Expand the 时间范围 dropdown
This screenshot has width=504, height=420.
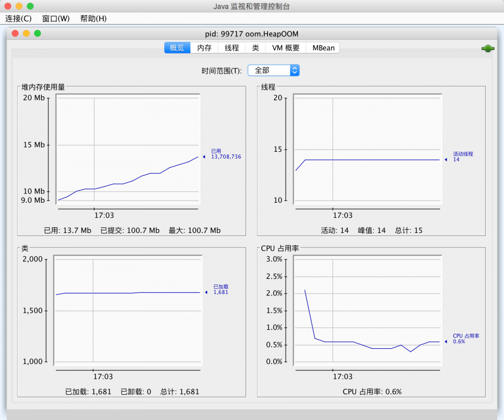(x=295, y=70)
